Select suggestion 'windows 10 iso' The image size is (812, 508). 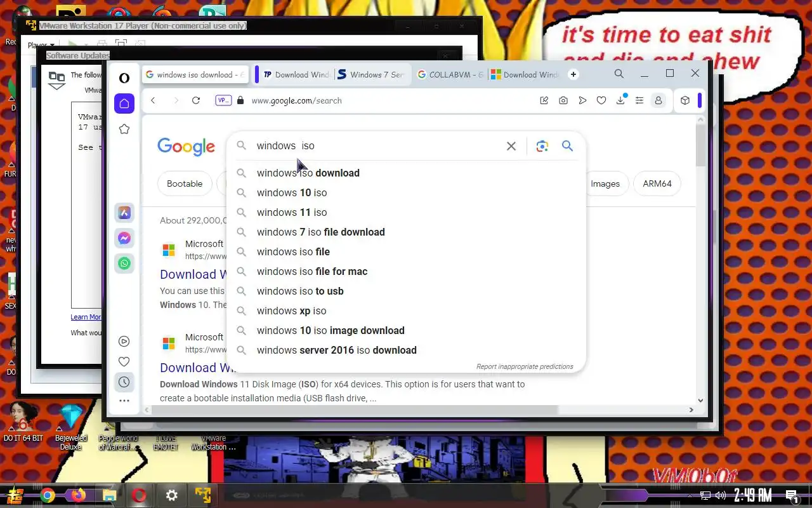pos(406,192)
